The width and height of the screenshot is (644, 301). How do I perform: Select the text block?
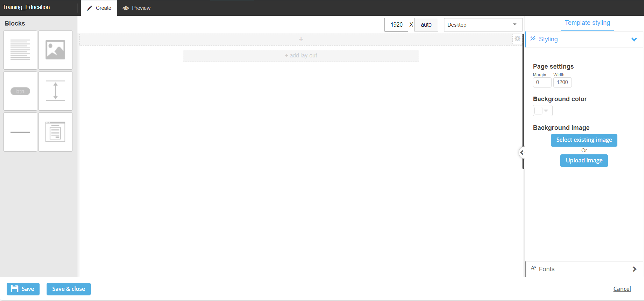(x=20, y=50)
